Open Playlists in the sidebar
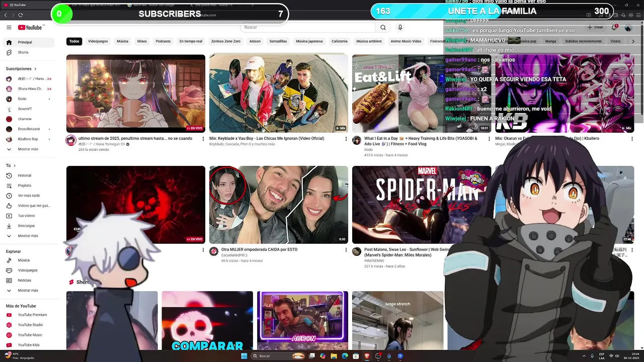 [28, 186]
